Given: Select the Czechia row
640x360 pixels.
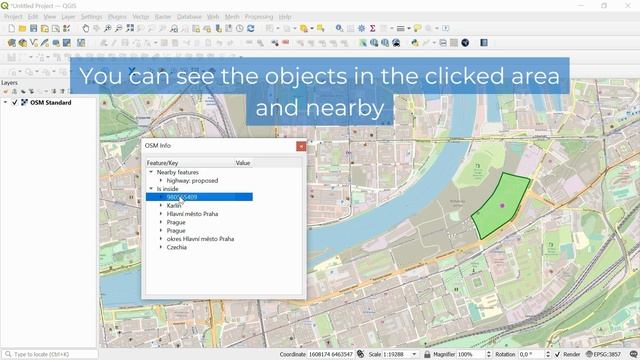Looking at the screenshot, I should click(x=177, y=247).
